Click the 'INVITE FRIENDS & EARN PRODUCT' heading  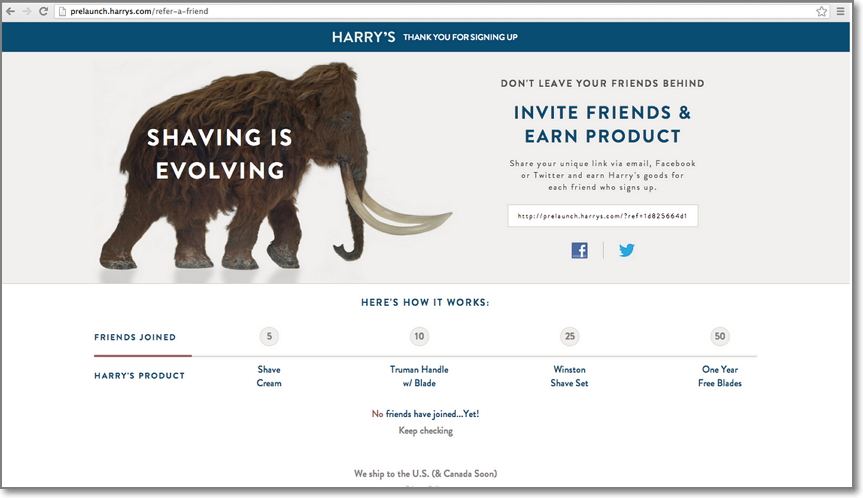tap(602, 124)
